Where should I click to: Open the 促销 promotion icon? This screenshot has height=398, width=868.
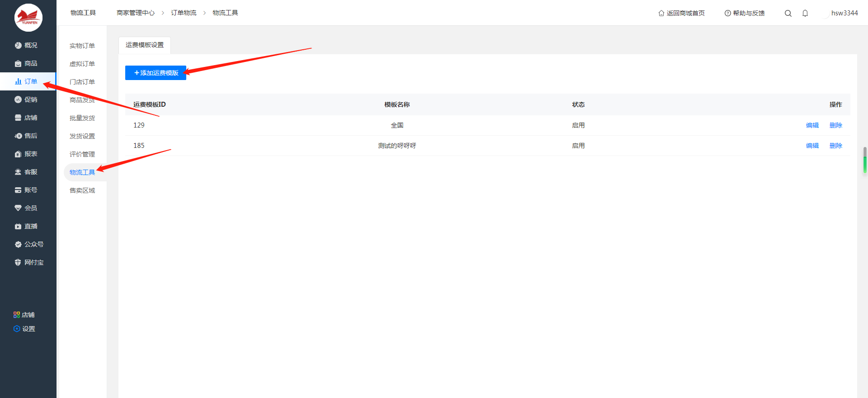[x=18, y=99]
